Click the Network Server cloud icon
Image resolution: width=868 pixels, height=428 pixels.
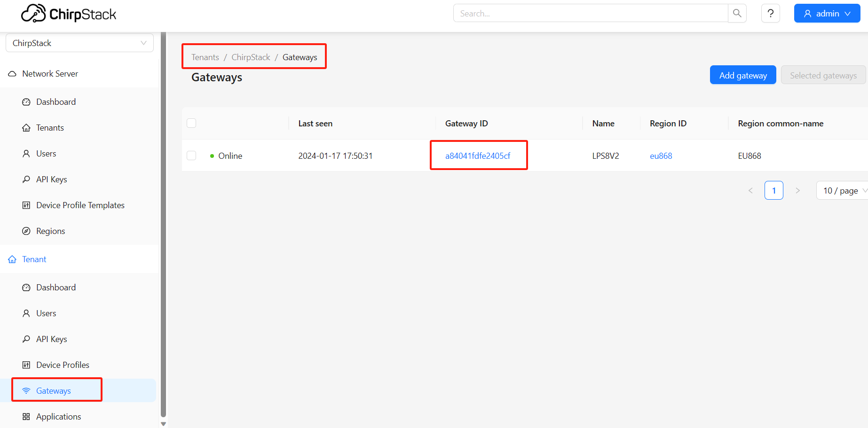pyautogui.click(x=12, y=74)
